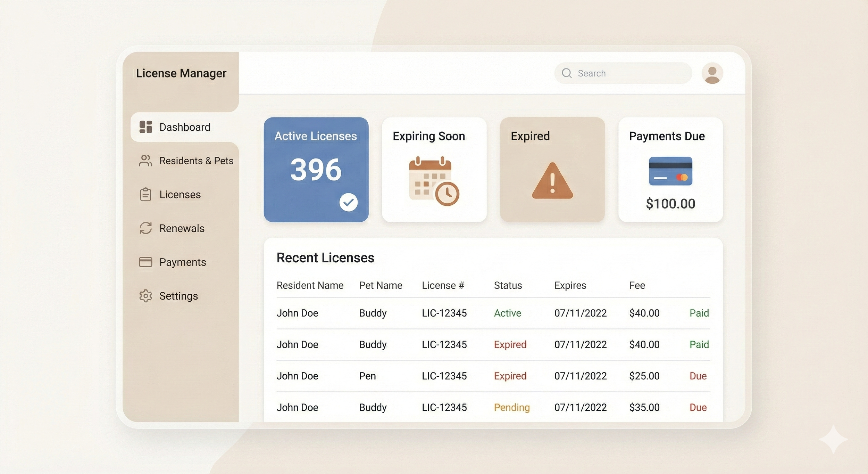Screen dimensions: 868x474
Task: Click the credit card icon on Payments Due
Action: pos(670,171)
